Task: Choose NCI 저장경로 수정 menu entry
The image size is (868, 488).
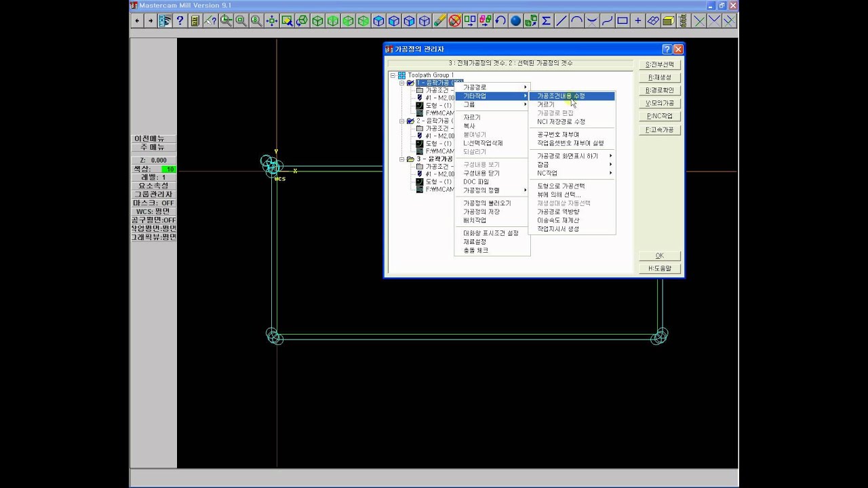Action: 572,122
